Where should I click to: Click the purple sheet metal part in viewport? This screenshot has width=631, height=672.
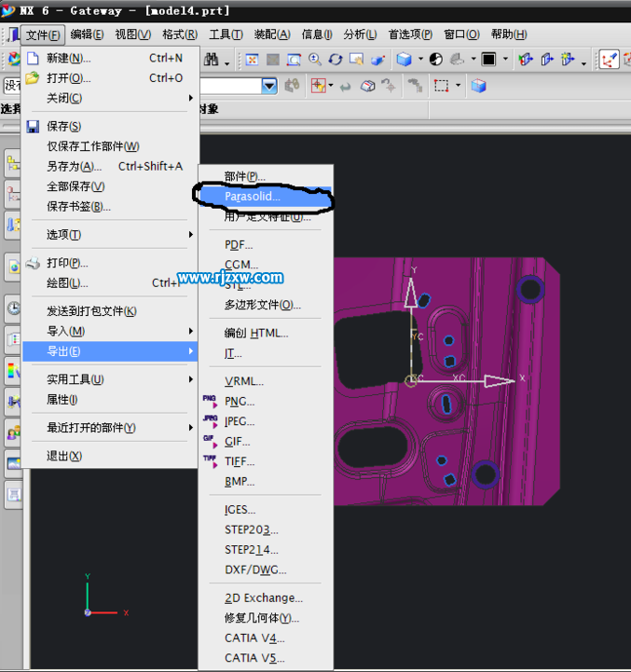(503, 438)
